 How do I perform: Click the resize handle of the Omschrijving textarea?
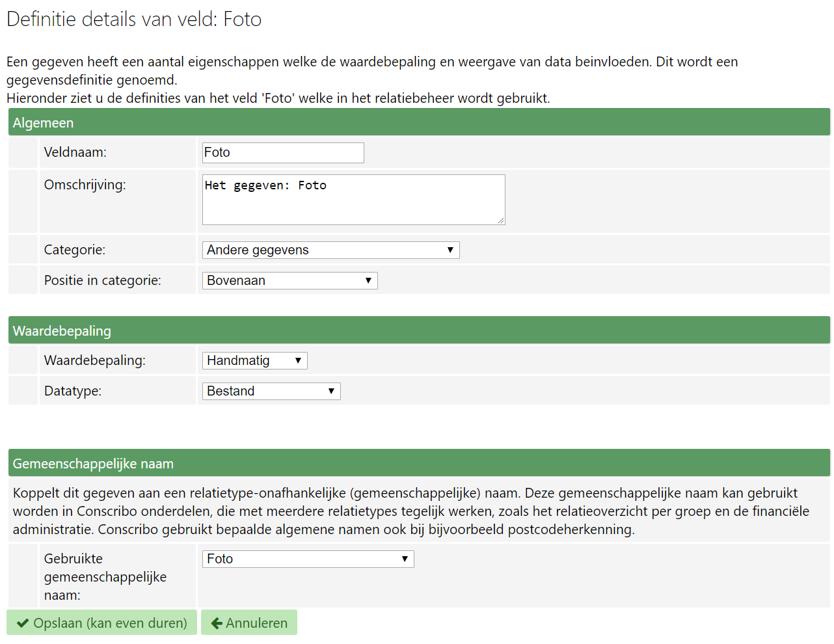[x=501, y=221]
